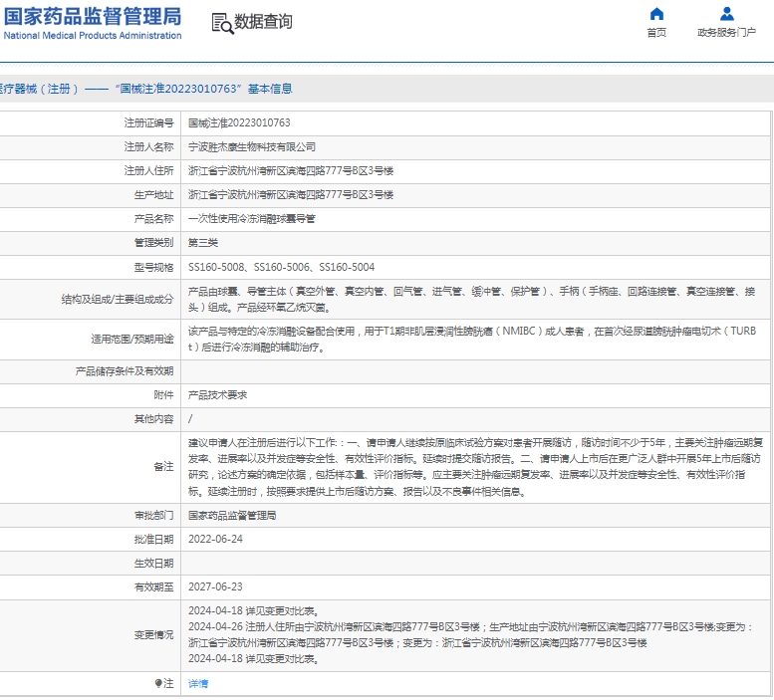Click the 生产地址 row label

154,195
